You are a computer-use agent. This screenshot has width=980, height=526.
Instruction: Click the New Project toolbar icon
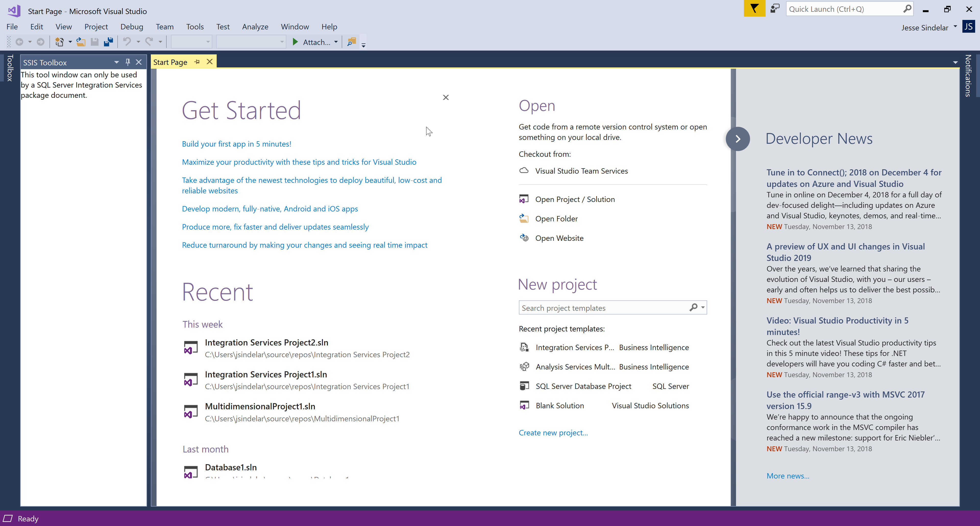pyautogui.click(x=59, y=42)
